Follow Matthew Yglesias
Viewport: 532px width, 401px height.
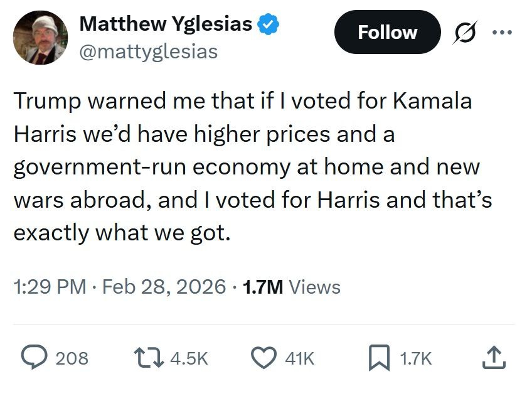(387, 32)
